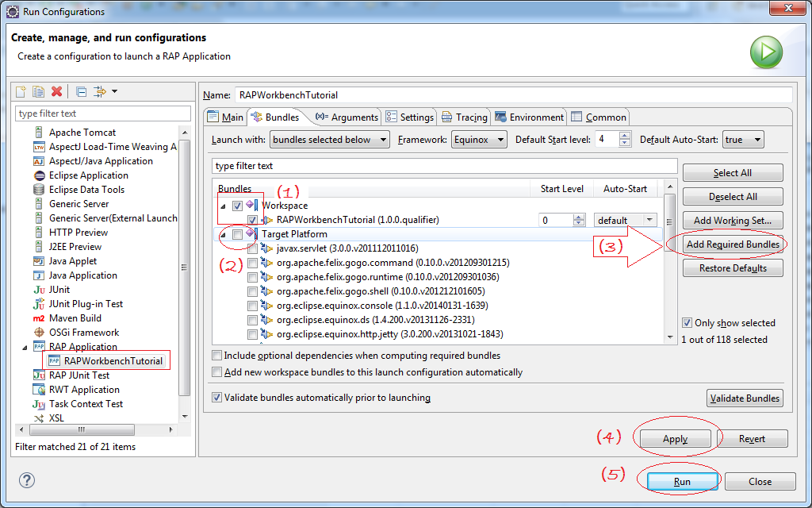Click the AspectJ/Java Application icon

pyautogui.click(x=39, y=161)
